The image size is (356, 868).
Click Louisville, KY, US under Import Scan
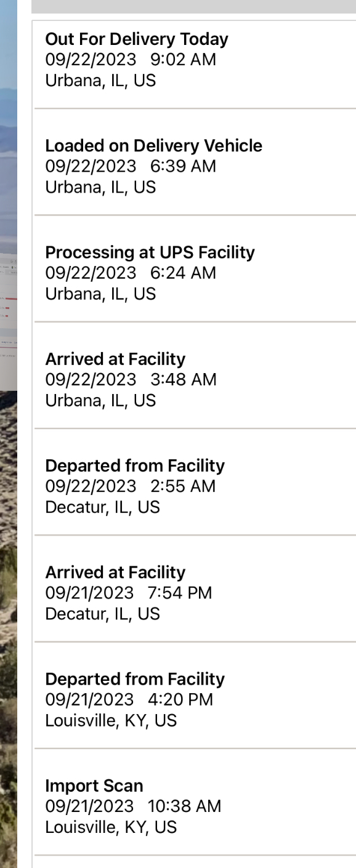pyautogui.click(x=111, y=827)
